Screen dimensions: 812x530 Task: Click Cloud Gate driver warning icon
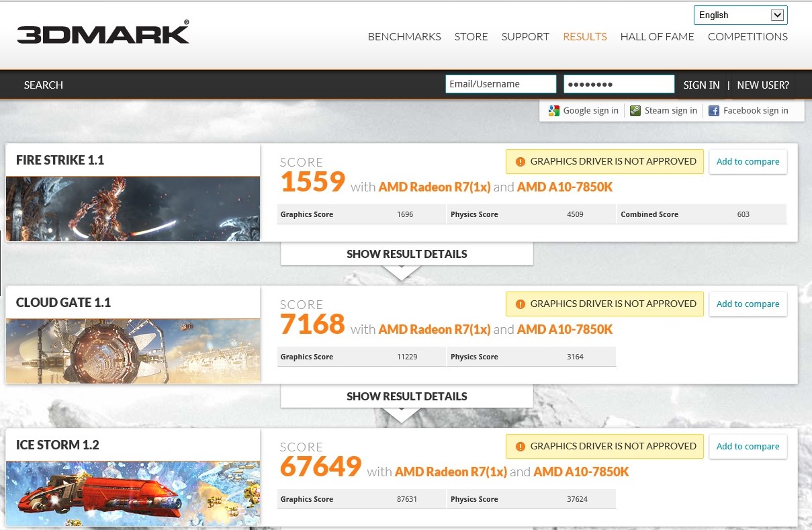(x=520, y=304)
